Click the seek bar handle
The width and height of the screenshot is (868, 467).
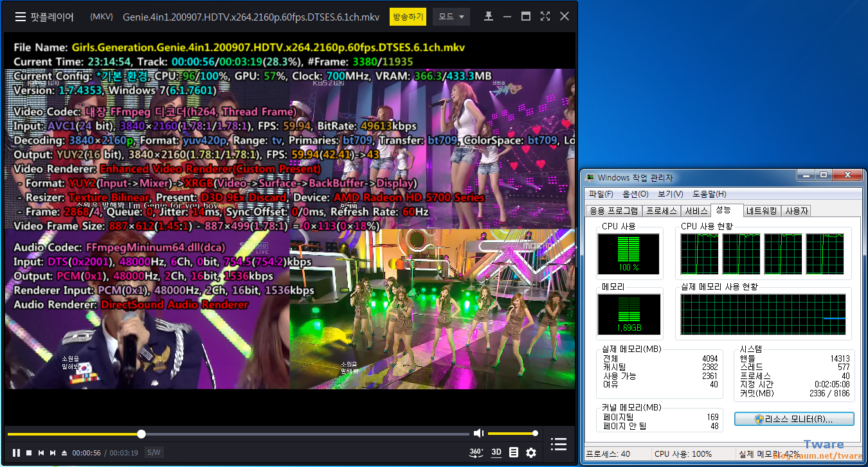[141, 434]
